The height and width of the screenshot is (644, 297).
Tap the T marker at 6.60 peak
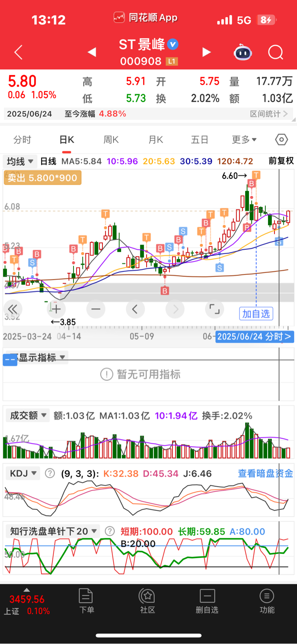(256, 175)
